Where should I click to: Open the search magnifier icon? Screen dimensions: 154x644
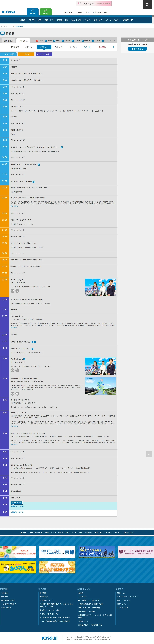tap(147, 5)
